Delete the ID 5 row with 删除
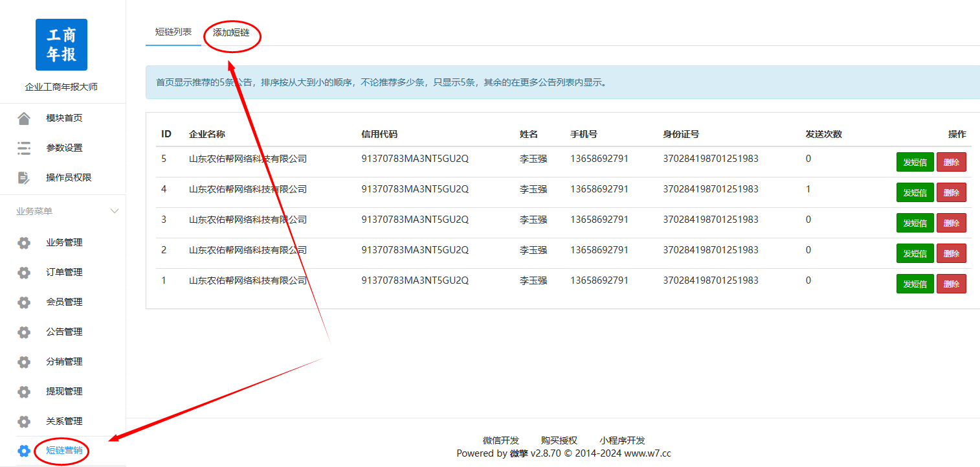The width and height of the screenshot is (980, 467). click(x=951, y=162)
